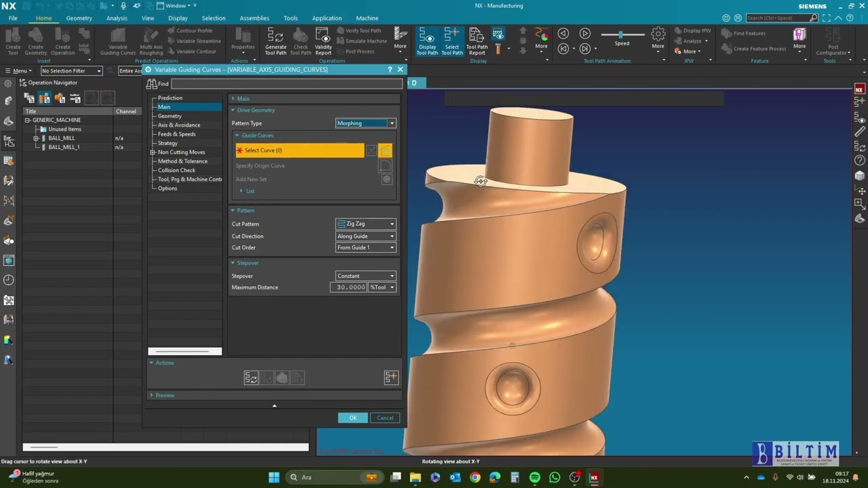Click the guide curve selection icon beside Select Curve
The height and width of the screenshot is (488, 868).
tap(385, 150)
